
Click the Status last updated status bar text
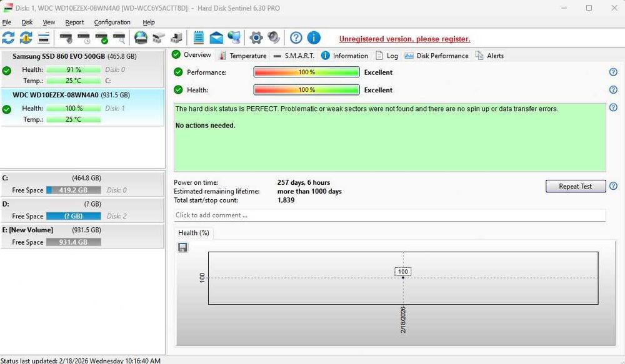pos(81,360)
